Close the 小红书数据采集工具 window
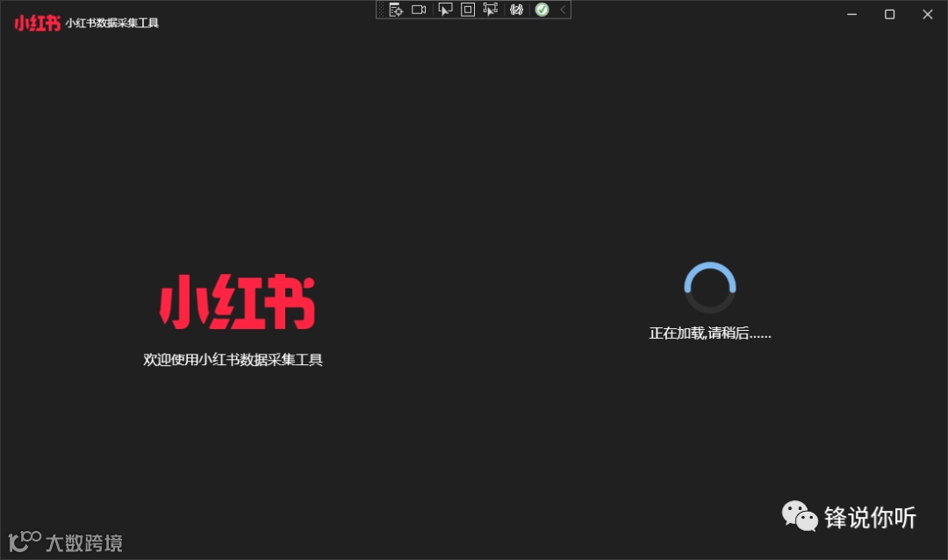Viewport: 948px width, 560px height. point(928,14)
